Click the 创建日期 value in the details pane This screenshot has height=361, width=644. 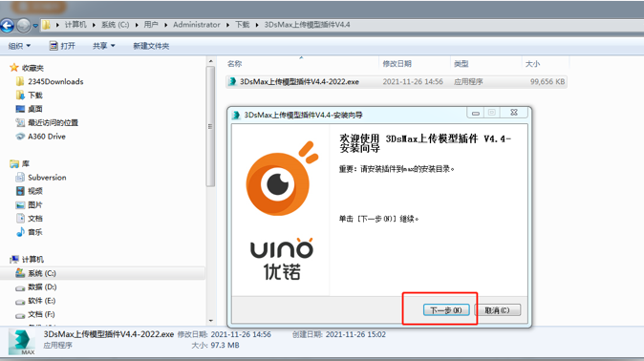[355, 334]
